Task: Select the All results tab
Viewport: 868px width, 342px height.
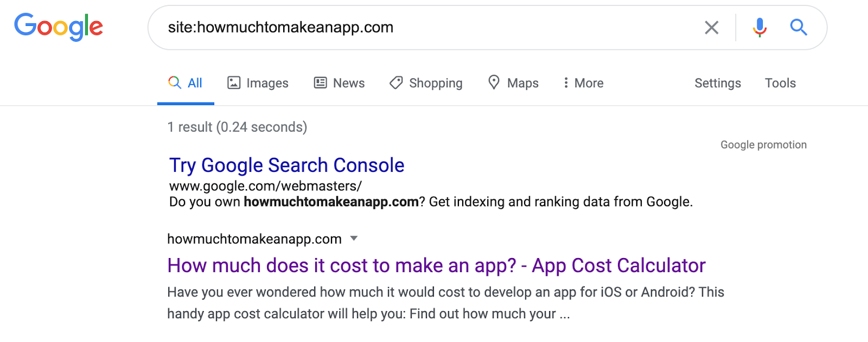Action: (x=186, y=83)
